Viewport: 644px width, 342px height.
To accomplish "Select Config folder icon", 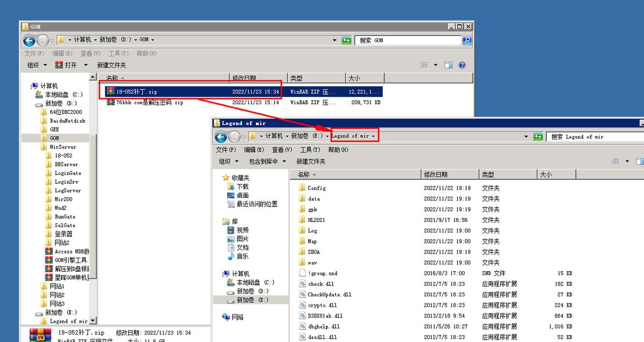I will click(x=302, y=188).
